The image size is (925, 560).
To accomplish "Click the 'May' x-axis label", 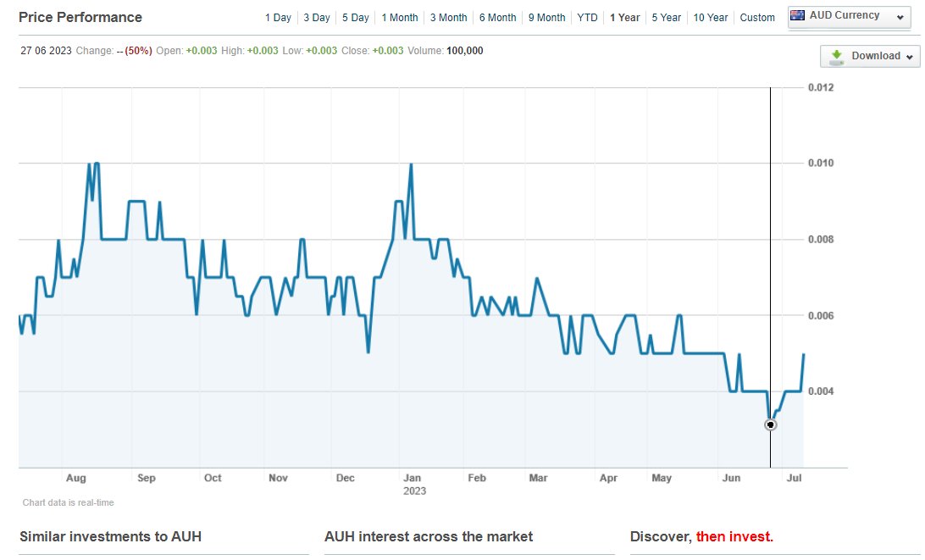I will [662, 478].
